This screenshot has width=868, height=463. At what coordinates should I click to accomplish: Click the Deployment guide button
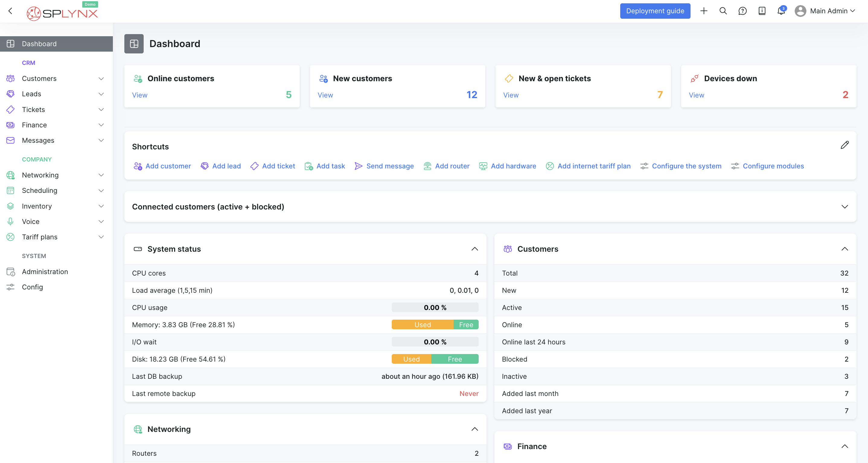point(655,11)
